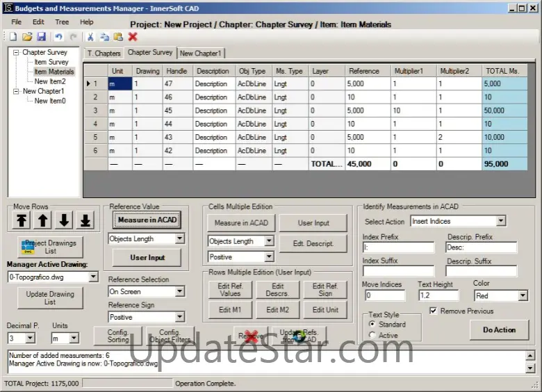The height and width of the screenshot is (392, 542).
Task: Collapse the Chapter Survey tree node
Action: point(16,53)
